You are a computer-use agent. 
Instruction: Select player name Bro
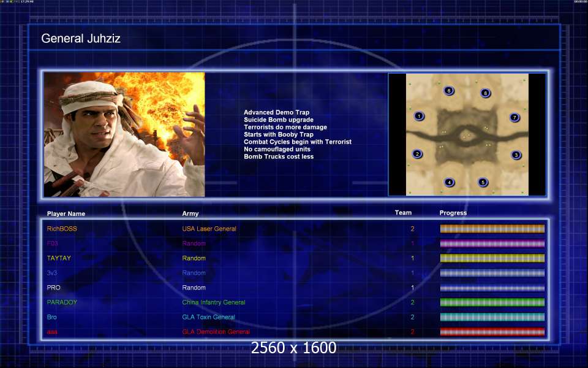(51, 317)
